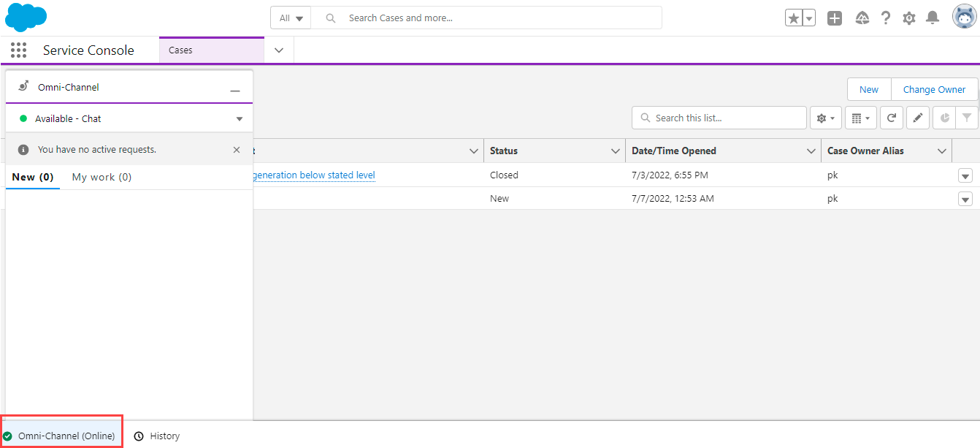The image size is (980, 448).
Task: Select the New requests tab
Action: point(33,177)
